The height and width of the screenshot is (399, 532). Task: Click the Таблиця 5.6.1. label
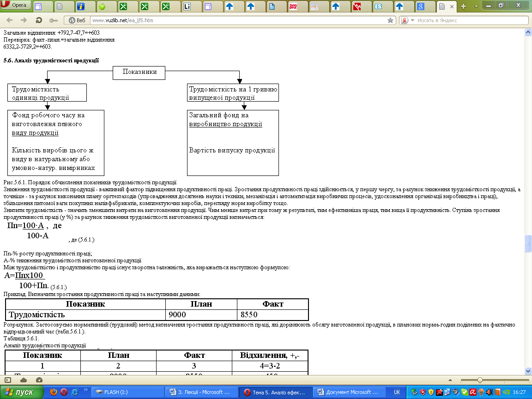tap(21, 338)
